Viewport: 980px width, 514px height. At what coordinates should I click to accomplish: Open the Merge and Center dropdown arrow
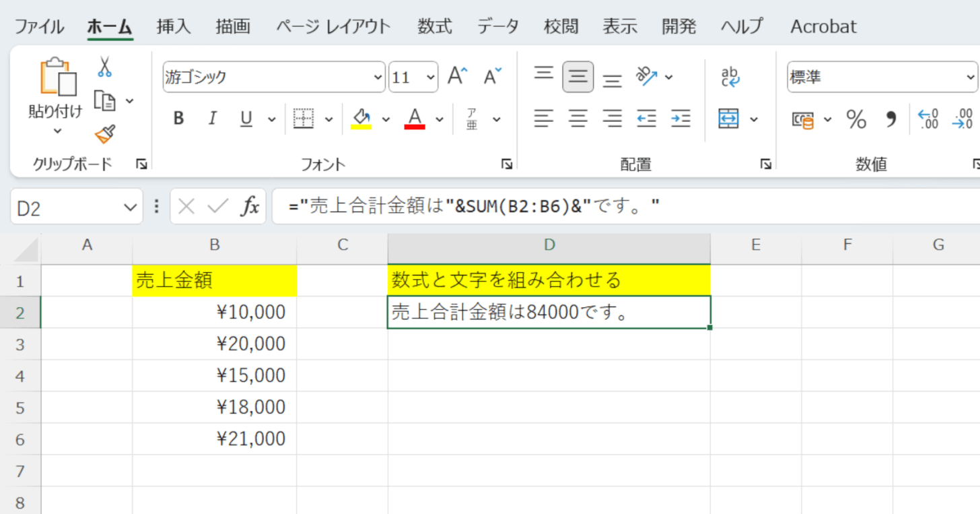click(x=754, y=119)
